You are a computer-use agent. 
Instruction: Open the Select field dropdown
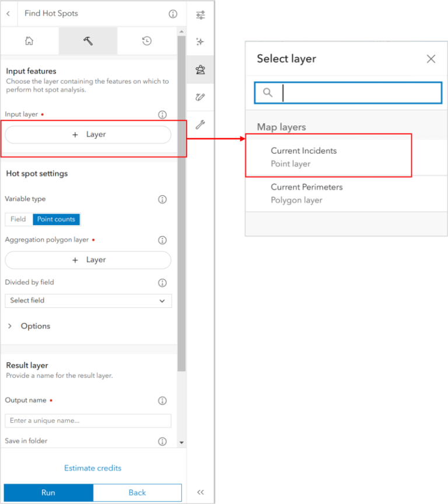point(89,301)
